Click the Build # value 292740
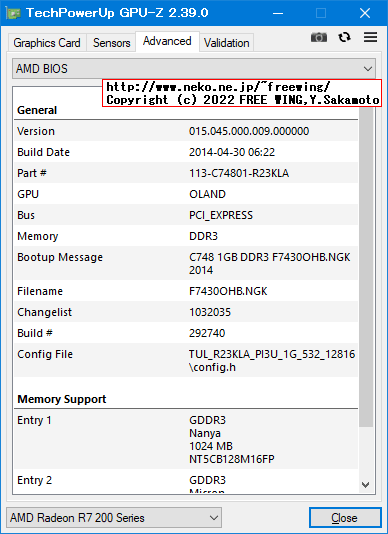Screen dimensions: 388x534 click(x=207, y=333)
